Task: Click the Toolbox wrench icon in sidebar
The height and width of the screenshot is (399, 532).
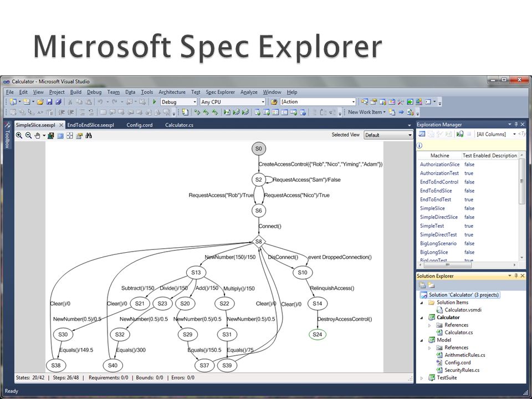Action: point(7,125)
